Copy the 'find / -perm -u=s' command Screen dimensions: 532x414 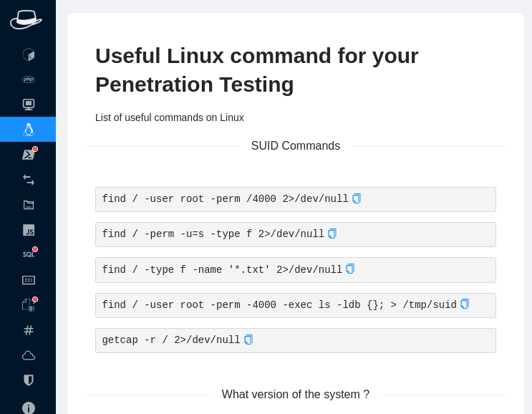332,234
